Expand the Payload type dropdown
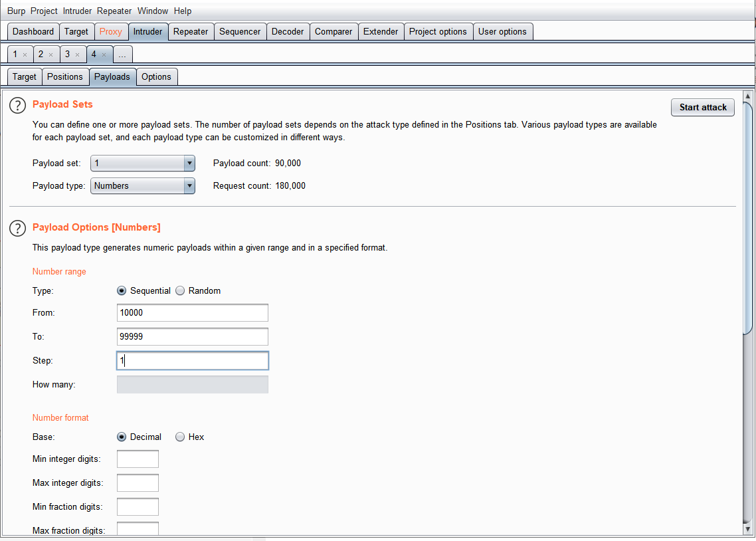This screenshot has width=756, height=541. point(189,186)
